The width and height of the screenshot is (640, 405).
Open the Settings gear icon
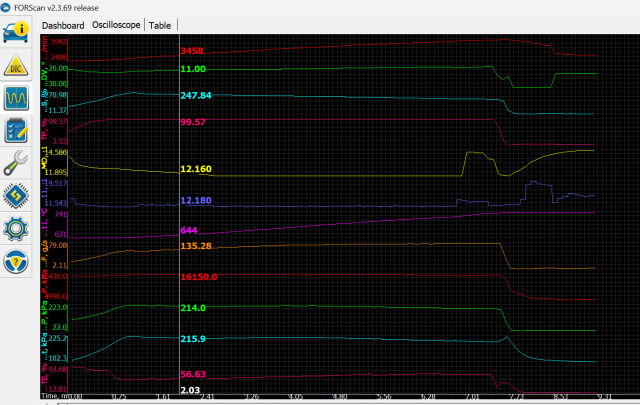point(18,229)
